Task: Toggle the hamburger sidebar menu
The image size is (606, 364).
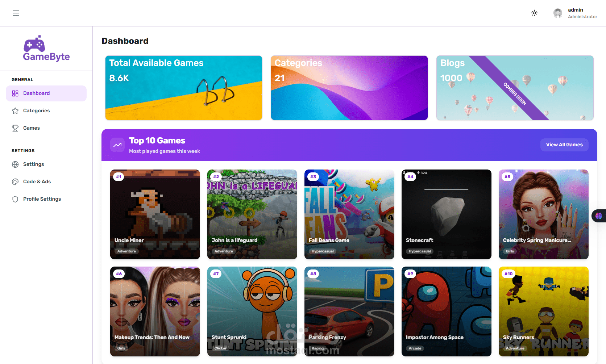Action: tap(16, 13)
